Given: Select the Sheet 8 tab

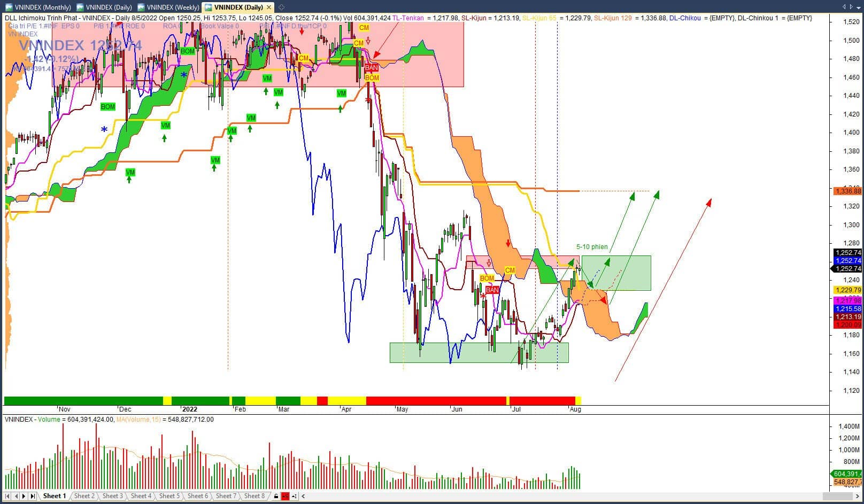Looking at the screenshot, I should point(254,496).
